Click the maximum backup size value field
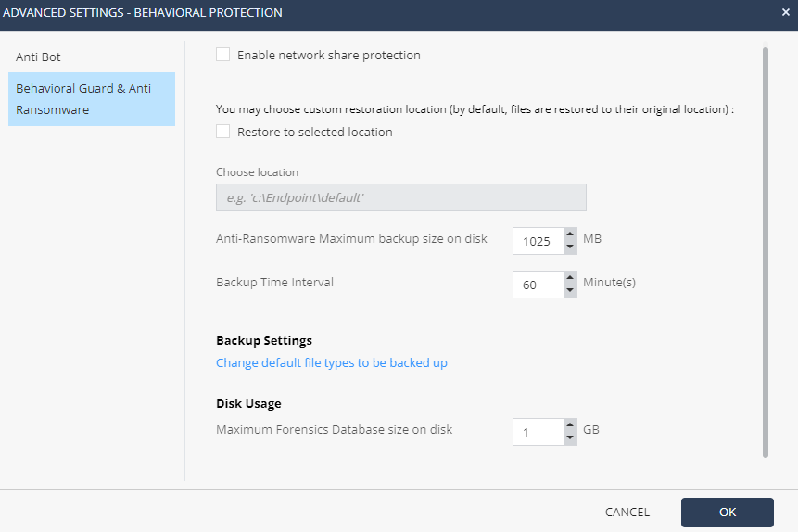The width and height of the screenshot is (798, 532). [x=538, y=241]
